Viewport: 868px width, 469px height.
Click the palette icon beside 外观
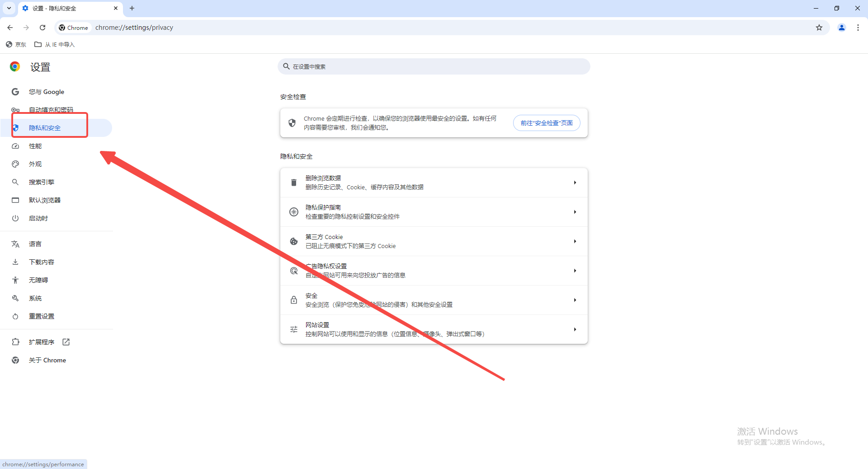tap(15, 164)
